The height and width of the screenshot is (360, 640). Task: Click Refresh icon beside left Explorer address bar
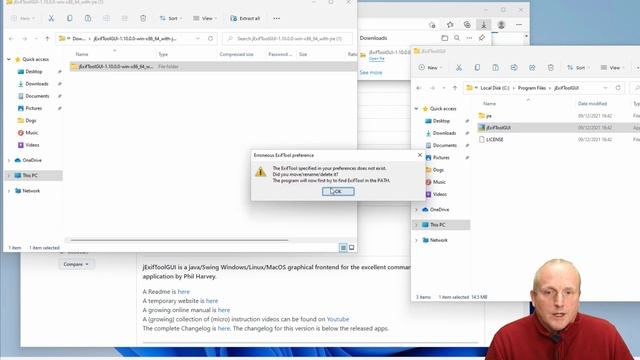[210, 39]
